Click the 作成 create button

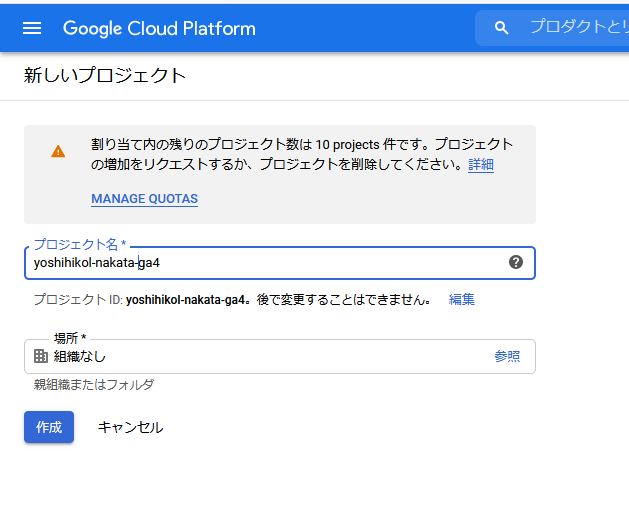[x=49, y=427]
